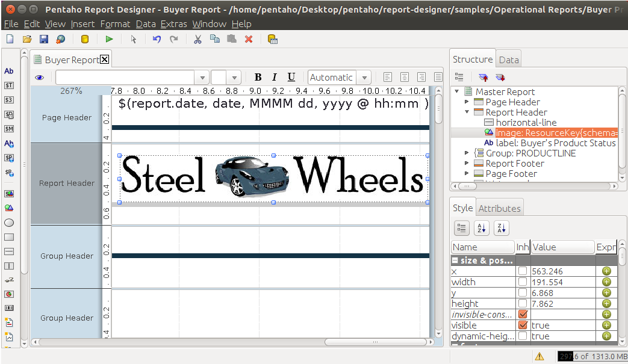628x364 pixels.
Task: Open the font family dropdown arrow
Action: point(202,77)
